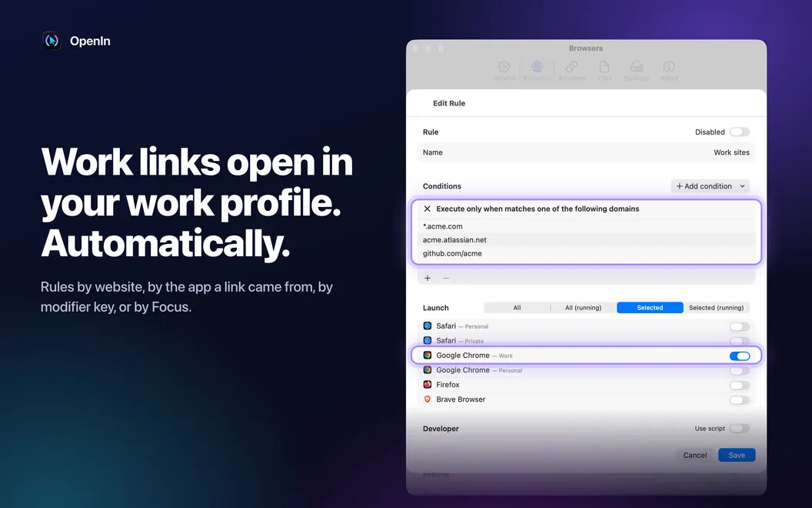Enable Firefox toggle
The height and width of the screenshot is (508, 812).
point(740,385)
